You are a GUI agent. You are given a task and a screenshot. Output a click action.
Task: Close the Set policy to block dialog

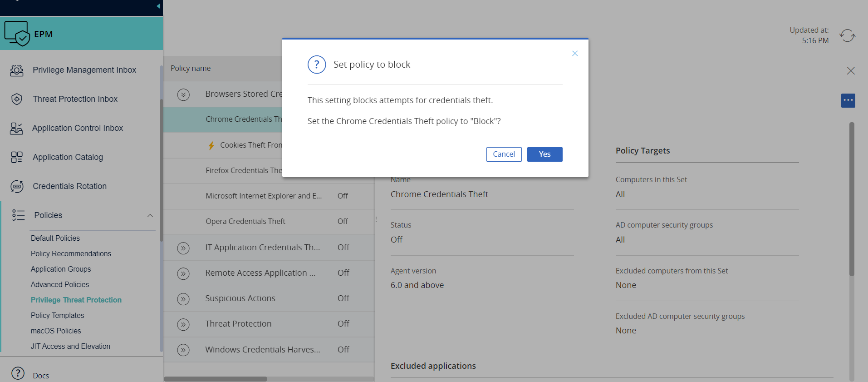tap(575, 54)
